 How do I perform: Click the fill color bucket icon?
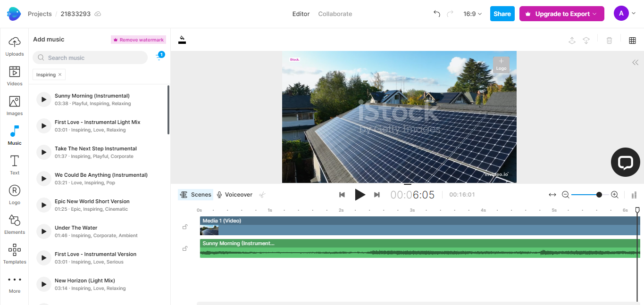pyautogui.click(x=182, y=40)
